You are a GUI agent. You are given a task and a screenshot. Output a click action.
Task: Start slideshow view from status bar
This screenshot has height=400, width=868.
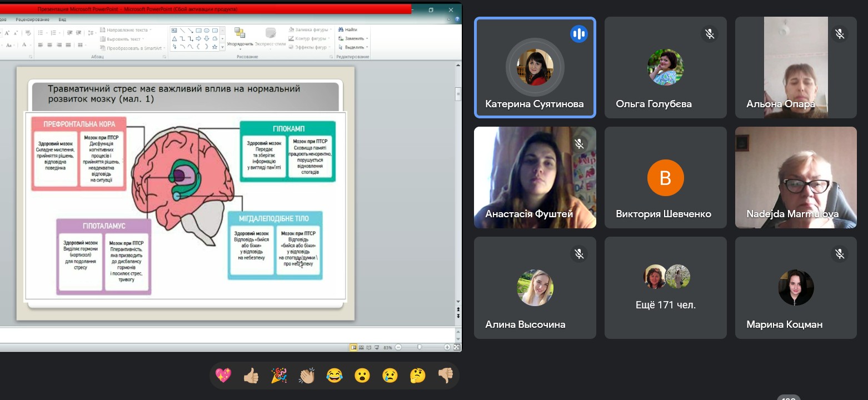[x=377, y=347]
